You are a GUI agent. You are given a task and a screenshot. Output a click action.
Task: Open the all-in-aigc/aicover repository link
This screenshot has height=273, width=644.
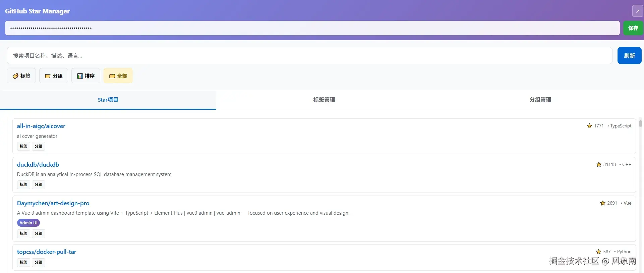41,126
